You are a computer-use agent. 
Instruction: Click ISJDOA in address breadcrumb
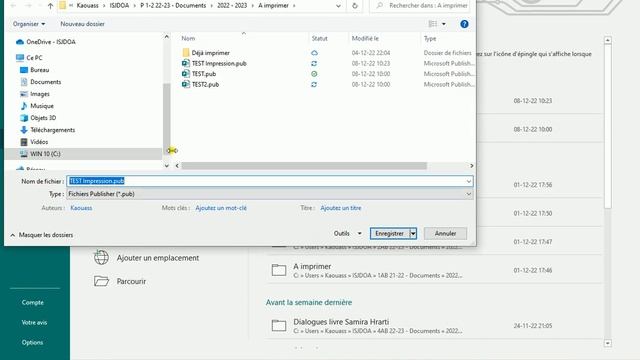pyautogui.click(x=120, y=6)
